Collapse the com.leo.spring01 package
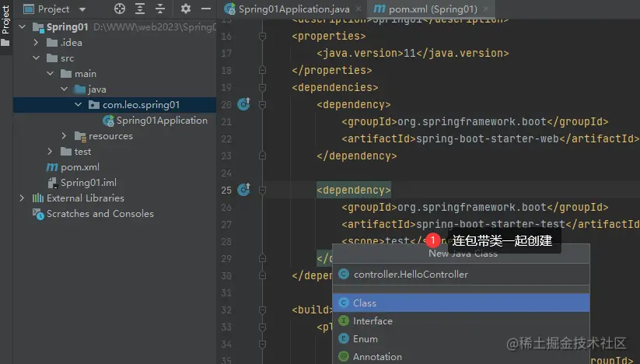This screenshot has height=364, width=640. (x=78, y=105)
